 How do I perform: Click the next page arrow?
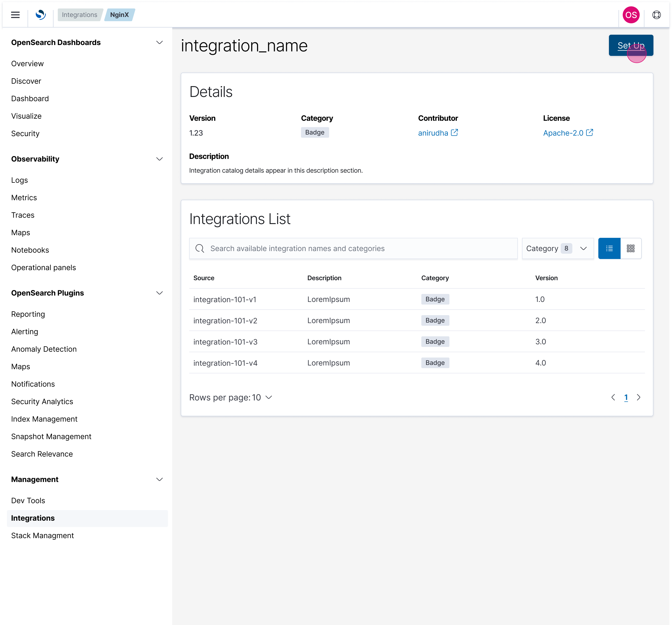click(x=639, y=397)
